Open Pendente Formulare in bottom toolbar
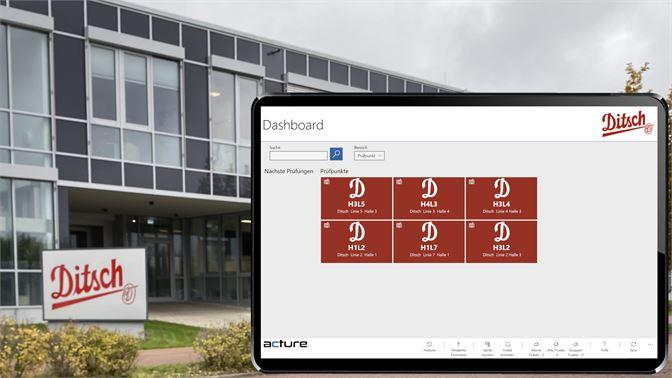 459,349
